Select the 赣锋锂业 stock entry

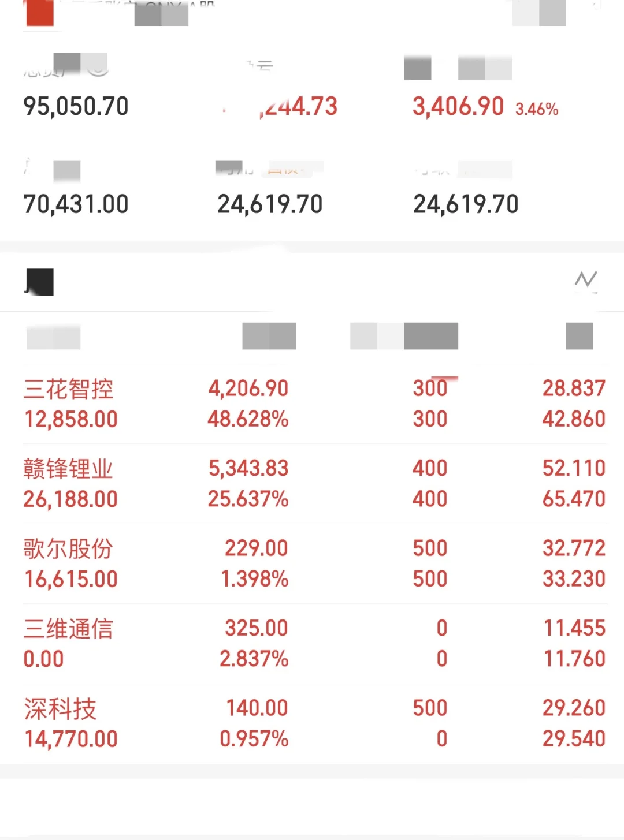68,469
